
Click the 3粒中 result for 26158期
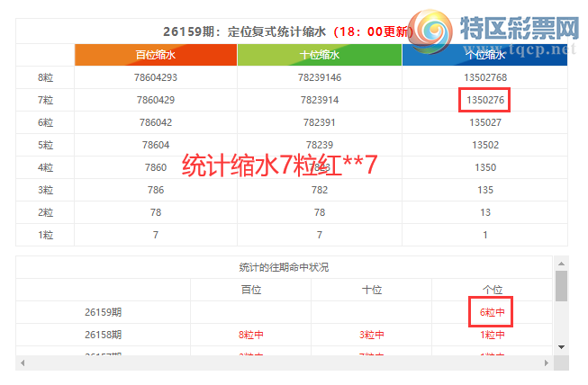pos(372,335)
